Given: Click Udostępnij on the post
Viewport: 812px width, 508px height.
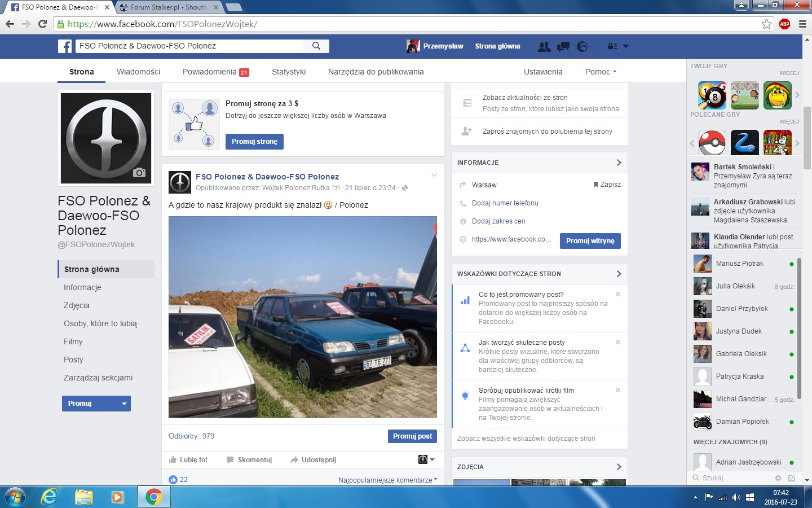Looking at the screenshot, I should [x=313, y=460].
